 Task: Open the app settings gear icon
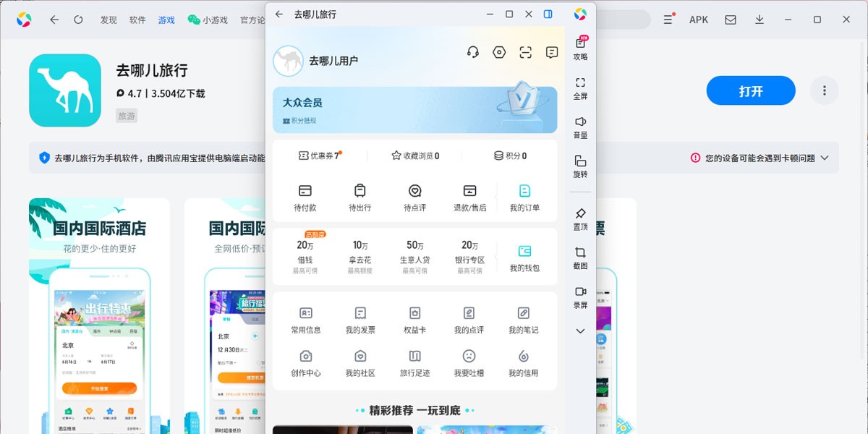(x=498, y=52)
